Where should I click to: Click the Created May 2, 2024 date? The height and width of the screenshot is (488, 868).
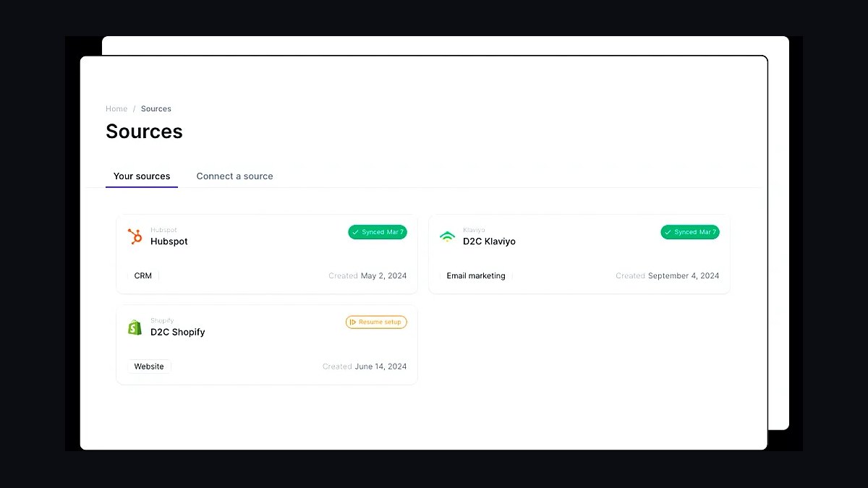coord(367,276)
